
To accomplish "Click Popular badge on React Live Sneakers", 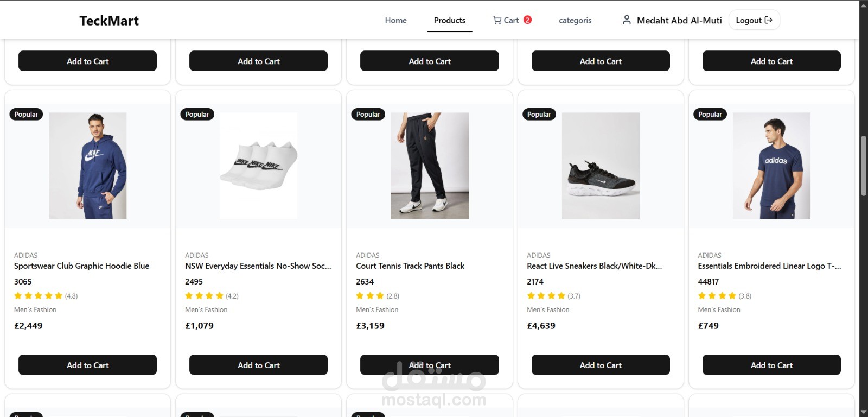I will [x=539, y=115].
